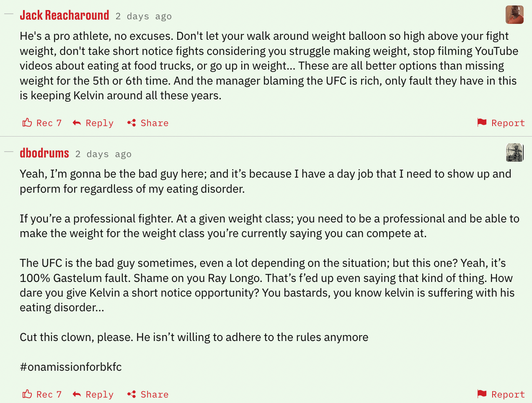Click 'Share' label under dbodrums' comment
The width and height of the screenshot is (532, 403).
pos(155,394)
